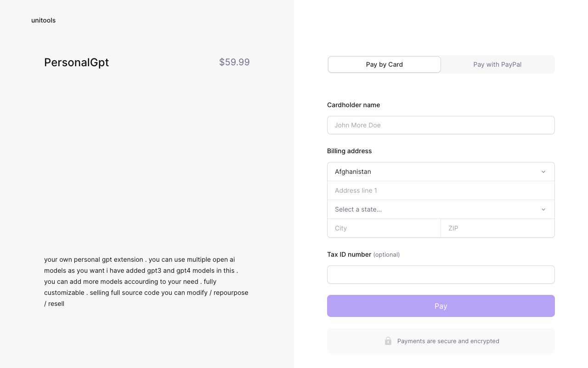Click the lock icon beside secure payments text
Screen dimensions: 588x368
point(388,341)
